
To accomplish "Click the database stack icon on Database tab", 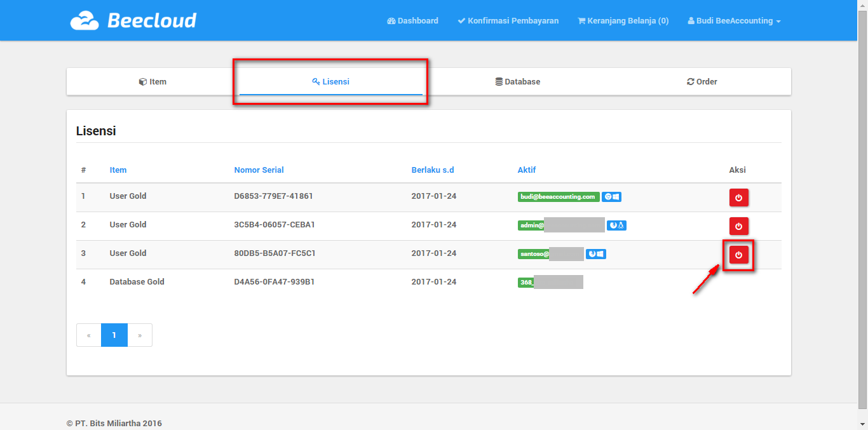I will (499, 81).
